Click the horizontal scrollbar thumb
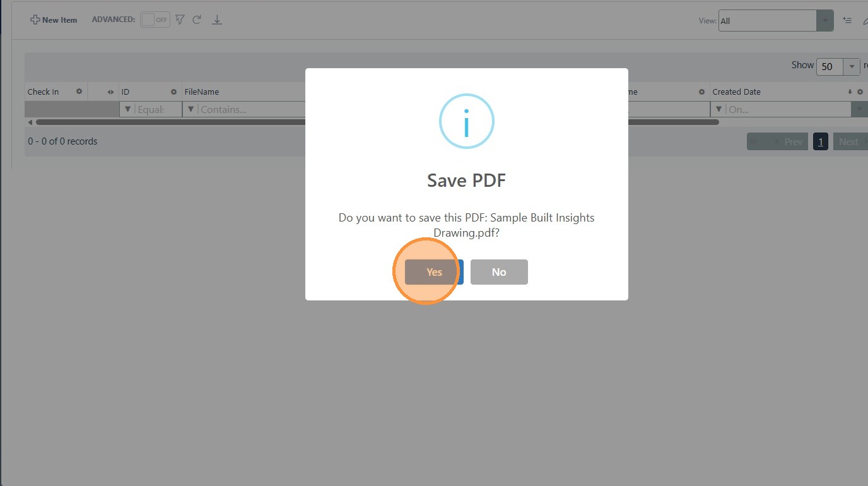Viewport: 868px width, 486px height. 377,122
